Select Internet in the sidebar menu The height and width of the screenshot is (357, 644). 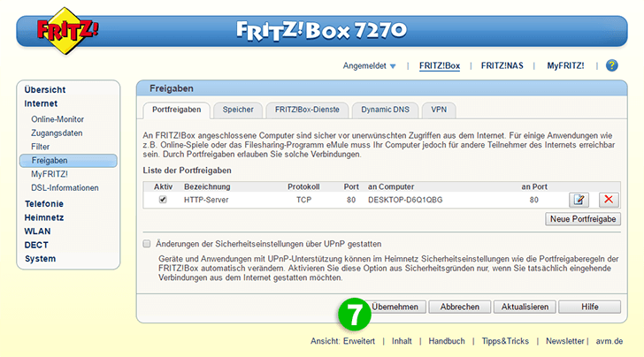click(41, 103)
